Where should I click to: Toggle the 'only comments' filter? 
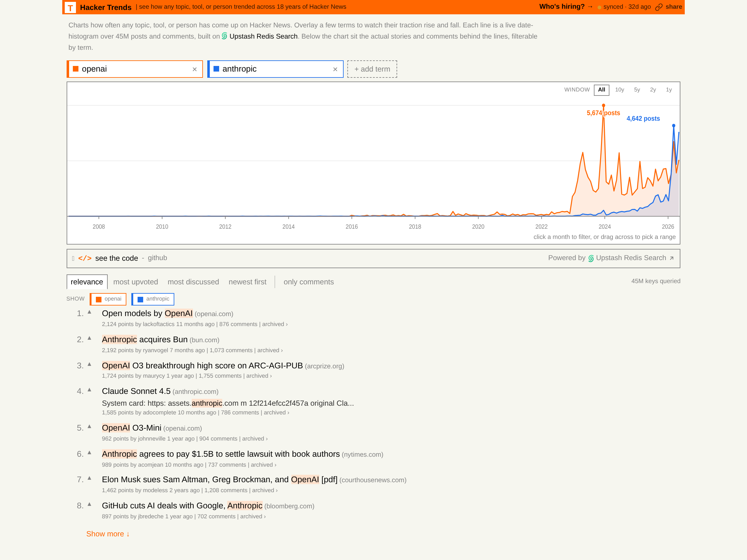click(309, 282)
